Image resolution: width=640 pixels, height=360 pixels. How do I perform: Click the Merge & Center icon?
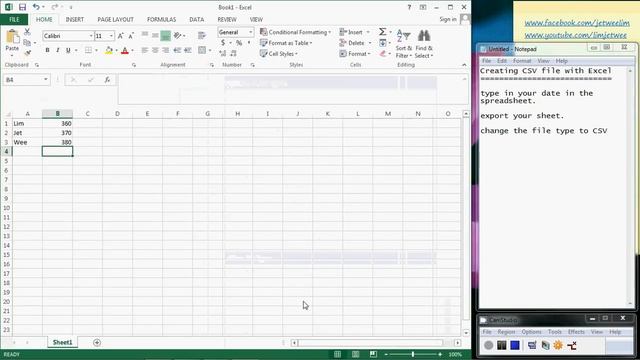202,50
